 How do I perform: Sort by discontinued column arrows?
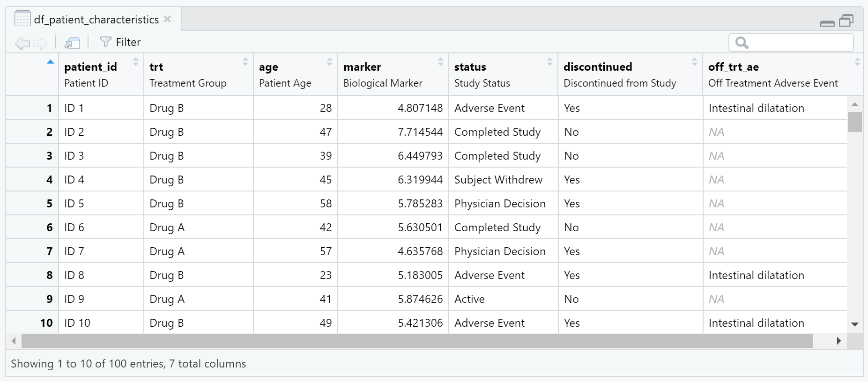(694, 62)
